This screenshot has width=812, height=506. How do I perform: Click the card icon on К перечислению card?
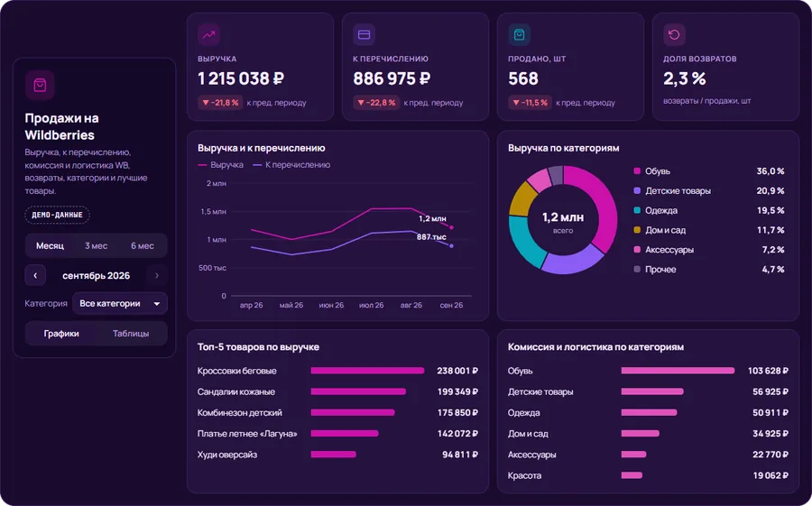364,34
